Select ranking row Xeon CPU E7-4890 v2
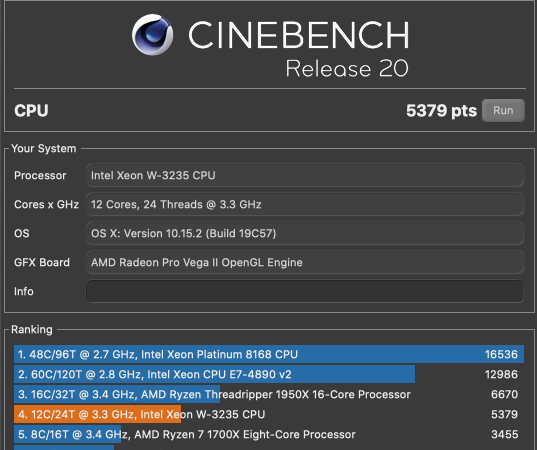The image size is (537, 450). coord(269,374)
